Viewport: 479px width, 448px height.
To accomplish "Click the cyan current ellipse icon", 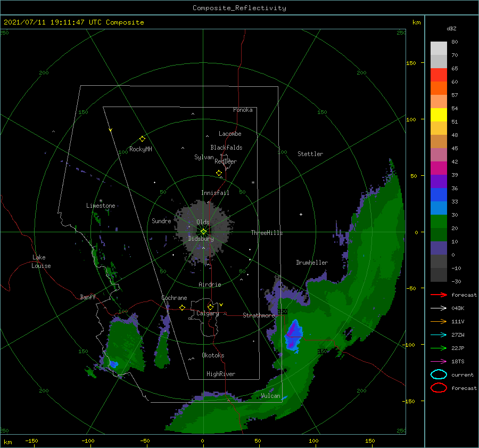I will [439, 374].
